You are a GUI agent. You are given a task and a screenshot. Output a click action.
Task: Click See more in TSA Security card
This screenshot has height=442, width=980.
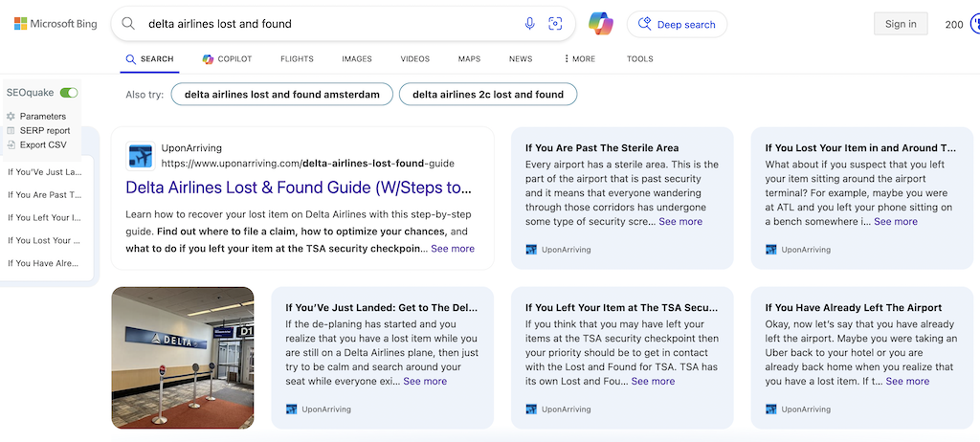pyautogui.click(x=653, y=381)
